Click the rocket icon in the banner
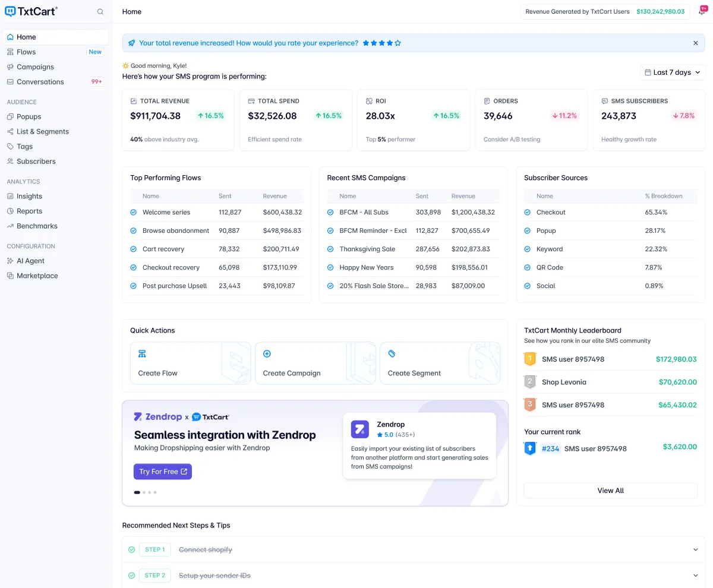The width and height of the screenshot is (713, 588). (132, 43)
